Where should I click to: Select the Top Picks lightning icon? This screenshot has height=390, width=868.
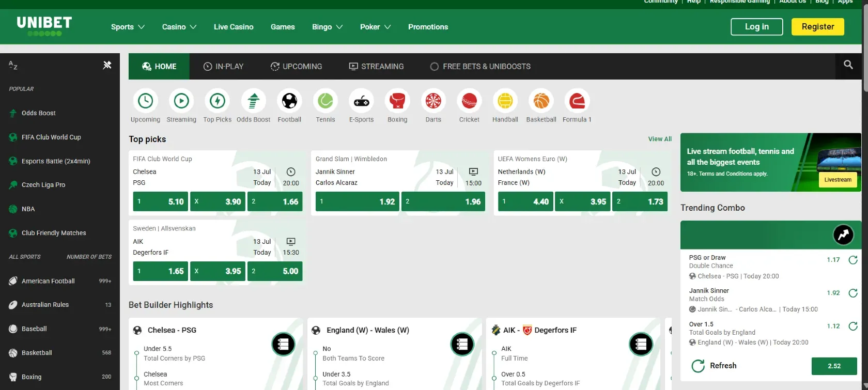[218, 101]
